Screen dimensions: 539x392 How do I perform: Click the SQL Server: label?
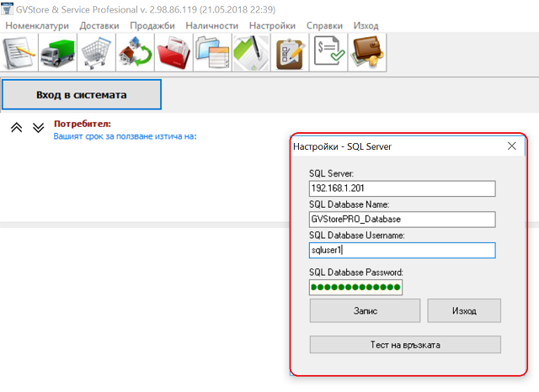click(x=331, y=173)
